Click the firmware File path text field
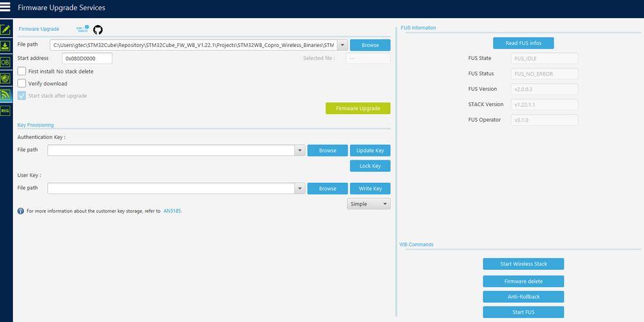Screen dimensions: 644x322 [194, 44]
